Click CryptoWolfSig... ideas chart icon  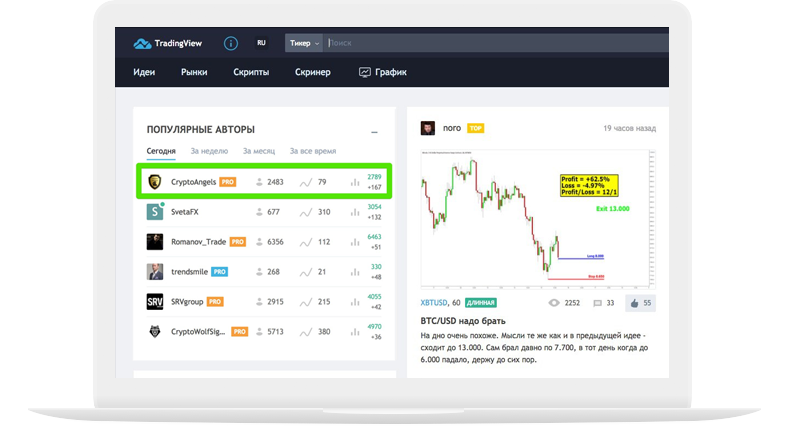click(x=306, y=332)
